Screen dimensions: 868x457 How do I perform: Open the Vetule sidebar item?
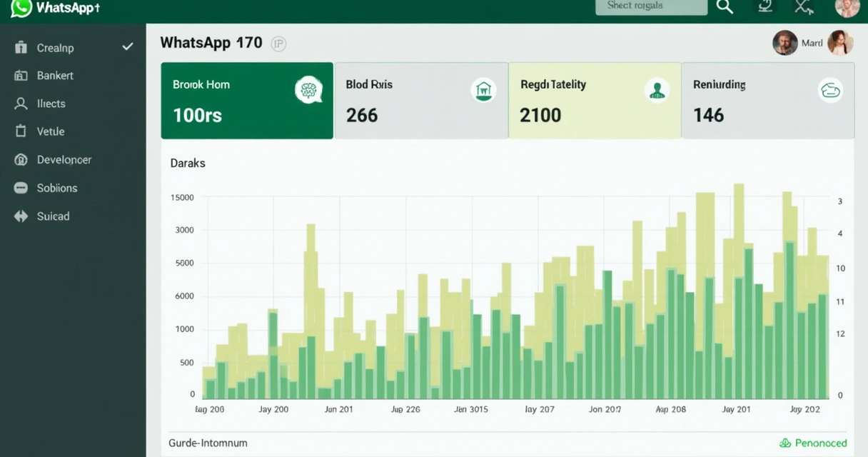tap(73, 131)
